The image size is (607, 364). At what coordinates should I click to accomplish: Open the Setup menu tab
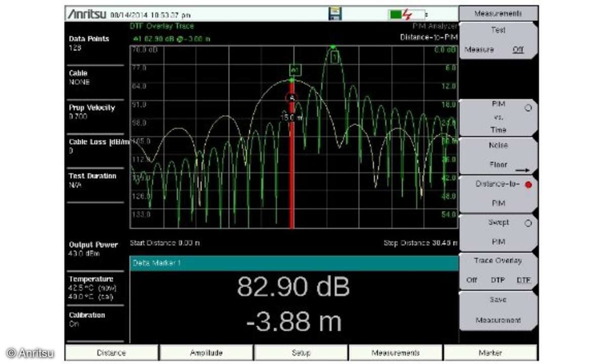301,352
